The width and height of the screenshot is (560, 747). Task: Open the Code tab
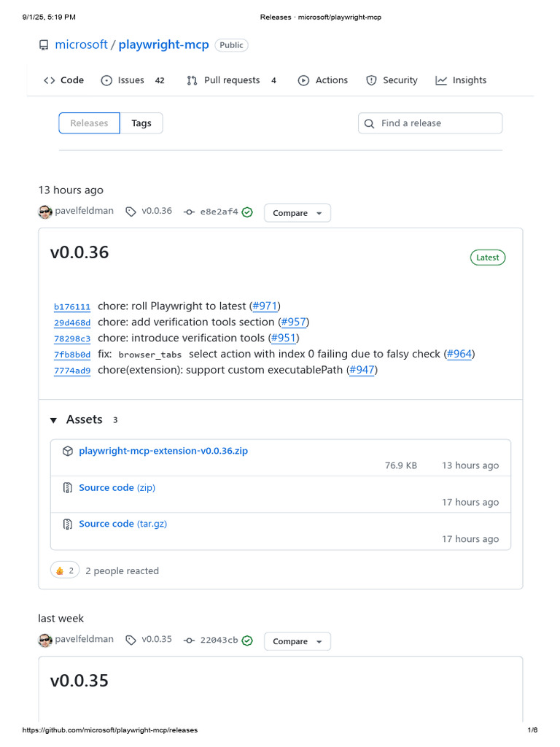pyautogui.click(x=64, y=80)
